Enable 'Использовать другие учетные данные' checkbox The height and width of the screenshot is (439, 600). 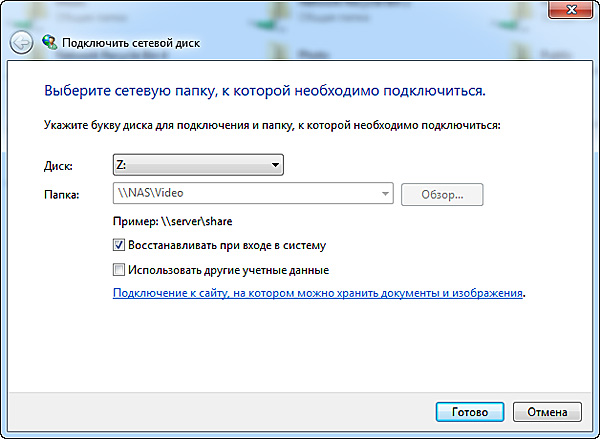click(x=120, y=270)
